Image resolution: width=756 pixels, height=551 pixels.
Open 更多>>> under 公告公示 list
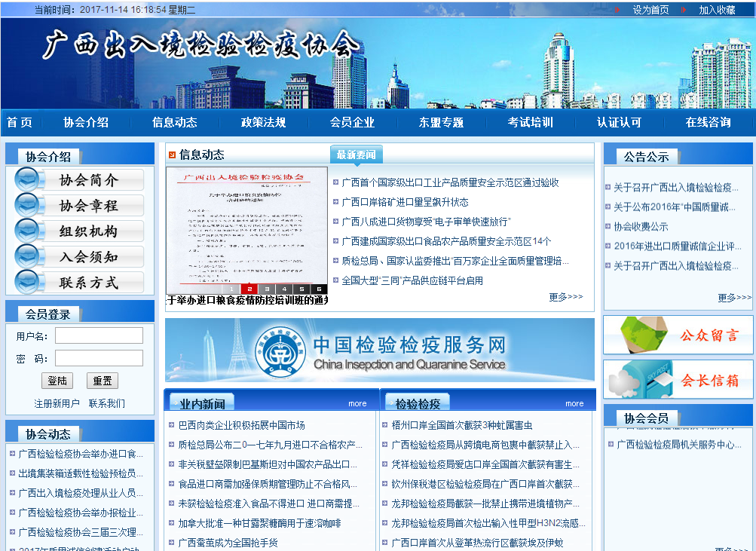coord(735,298)
